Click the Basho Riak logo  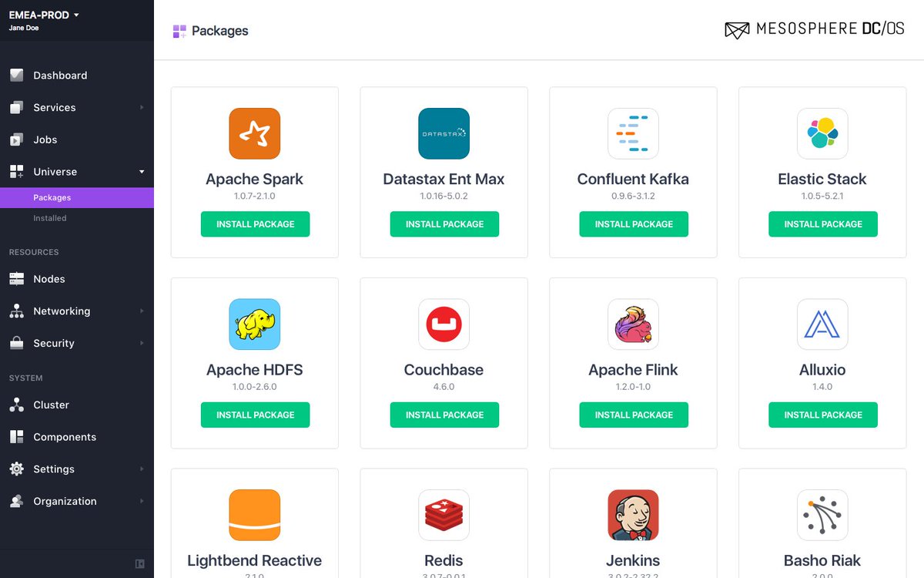pos(822,515)
